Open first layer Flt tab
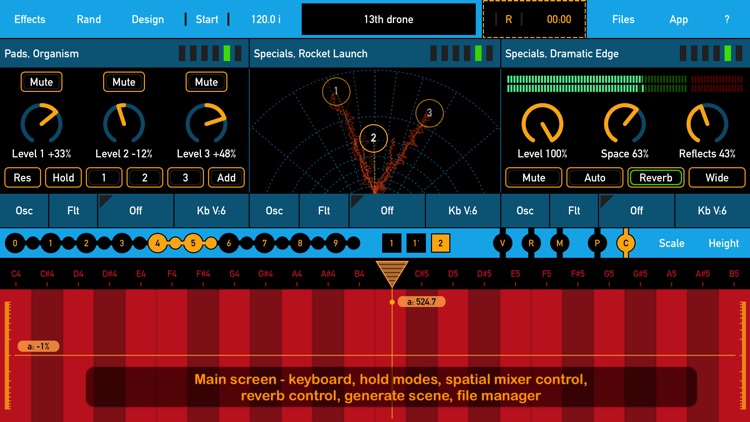The width and height of the screenshot is (750, 422). click(73, 211)
